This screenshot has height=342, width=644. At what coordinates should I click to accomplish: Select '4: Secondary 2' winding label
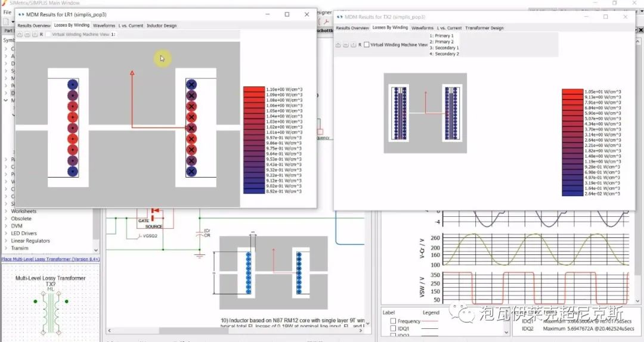pyautogui.click(x=444, y=54)
